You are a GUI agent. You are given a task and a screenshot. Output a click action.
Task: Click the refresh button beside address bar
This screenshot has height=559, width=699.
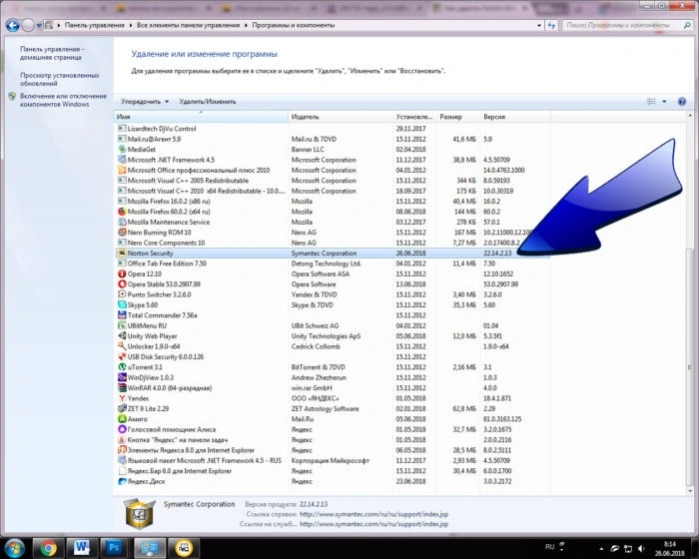(552, 25)
